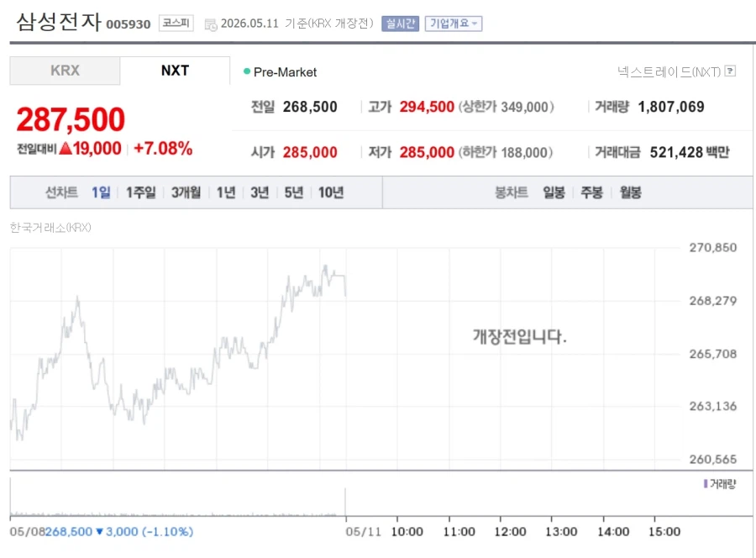The height and width of the screenshot is (558, 756).
Task: Open the 주봉 weekly candle chart
Action: pyautogui.click(x=591, y=192)
